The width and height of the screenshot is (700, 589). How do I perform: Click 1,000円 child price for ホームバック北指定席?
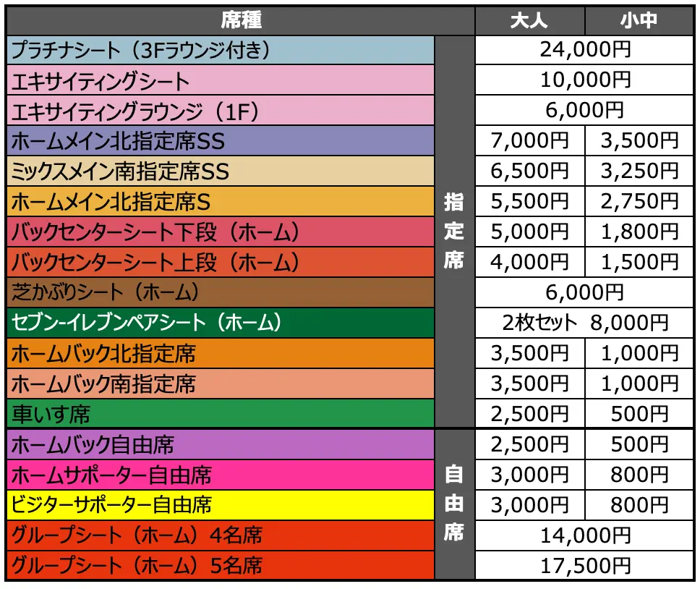click(639, 353)
